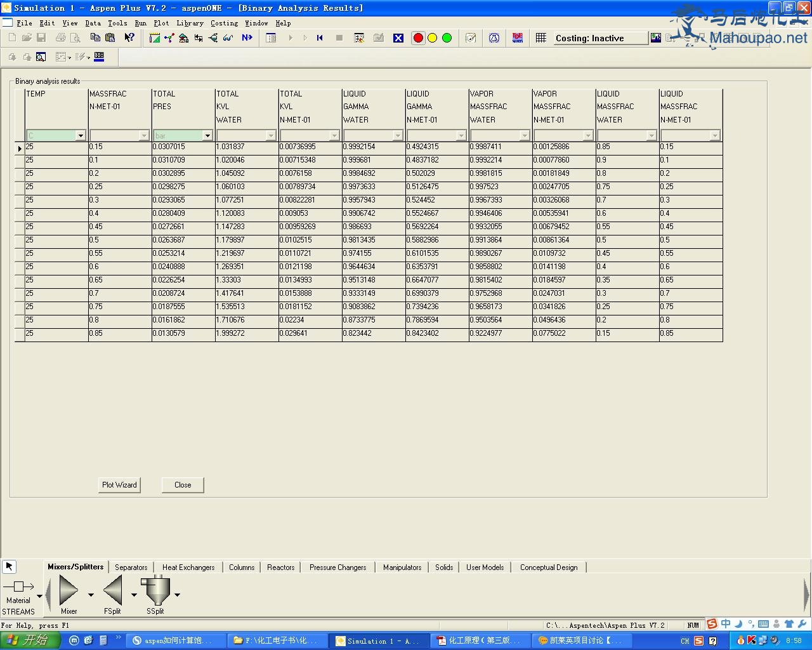This screenshot has height=650, width=812.
Task: Click the LIQUID GAMMA N-MET-01 cell 0.4924315
Action: coord(437,147)
